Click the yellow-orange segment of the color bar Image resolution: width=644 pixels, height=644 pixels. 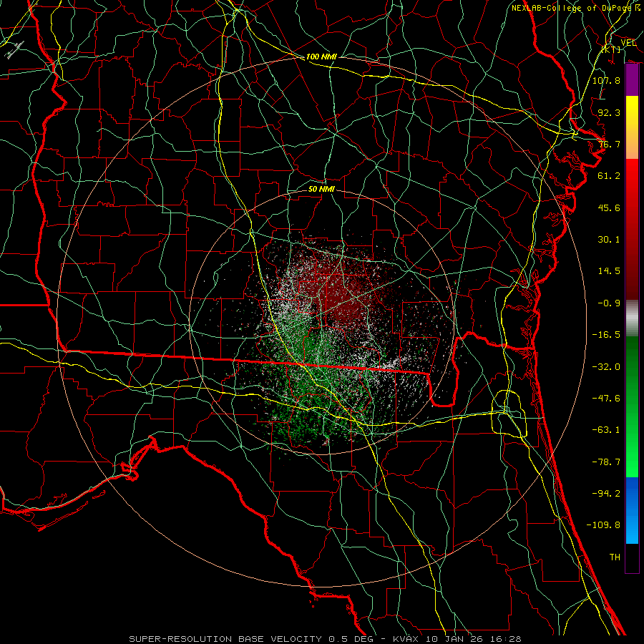click(632, 127)
